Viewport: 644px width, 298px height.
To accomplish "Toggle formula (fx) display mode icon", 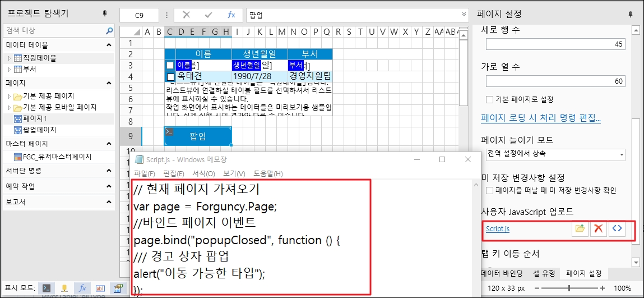I will 82,288.
